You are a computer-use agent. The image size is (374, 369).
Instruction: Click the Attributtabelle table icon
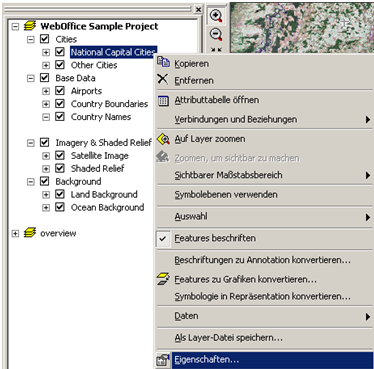coord(163,100)
